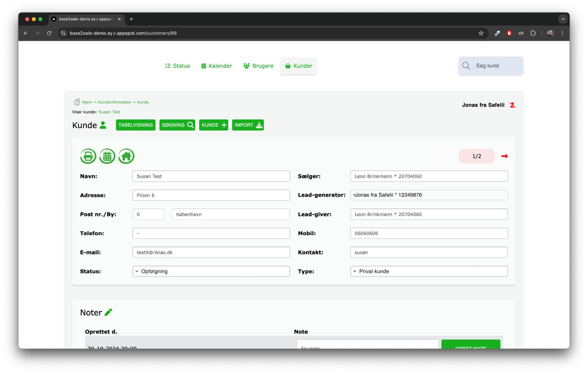Go to next customer with red arrow
Screen dimensions: 588x373
(x=504, y=156)
